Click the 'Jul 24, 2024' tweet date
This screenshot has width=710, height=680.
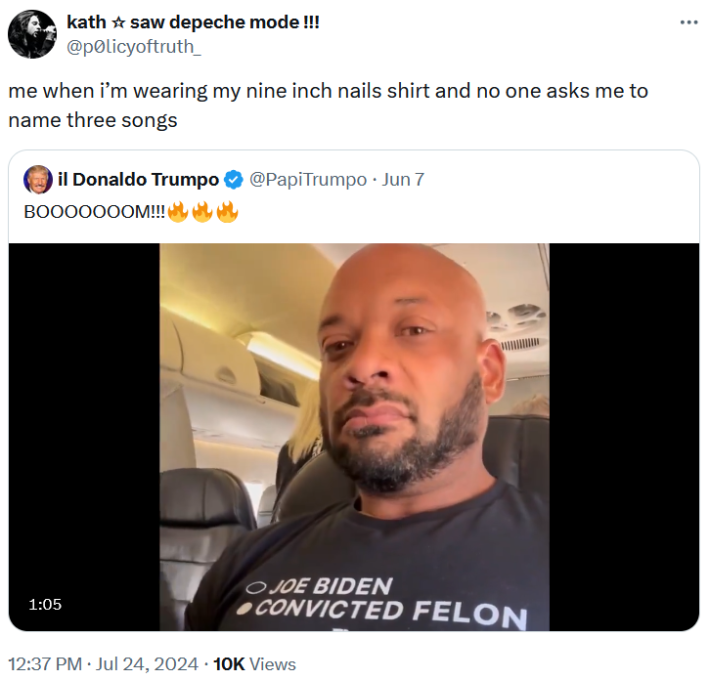pyautogui.click(x=148, y=663)
